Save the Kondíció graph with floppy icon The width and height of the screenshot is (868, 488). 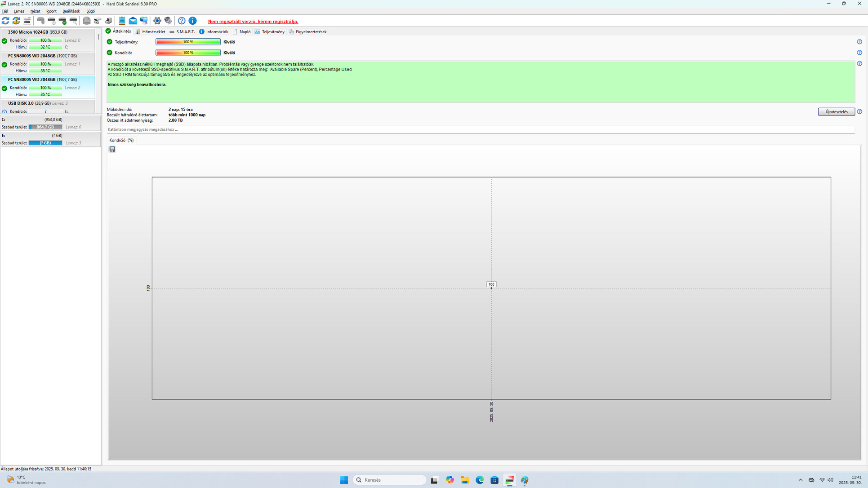(x=112, y=149)
